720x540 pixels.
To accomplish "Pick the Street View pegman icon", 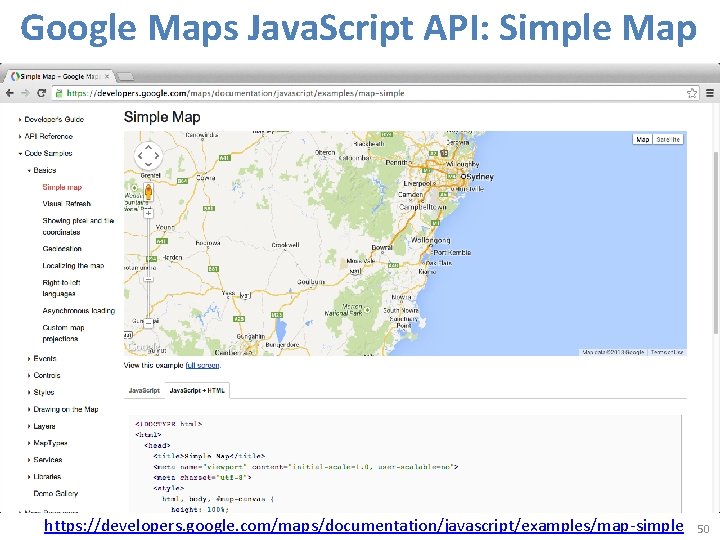I will (148, 191).
